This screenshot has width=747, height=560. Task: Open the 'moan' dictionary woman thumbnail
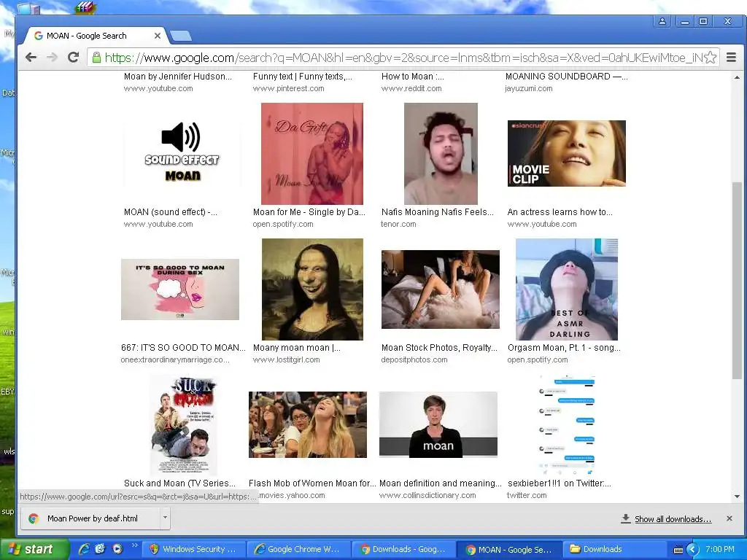click(x=438, y=425)
